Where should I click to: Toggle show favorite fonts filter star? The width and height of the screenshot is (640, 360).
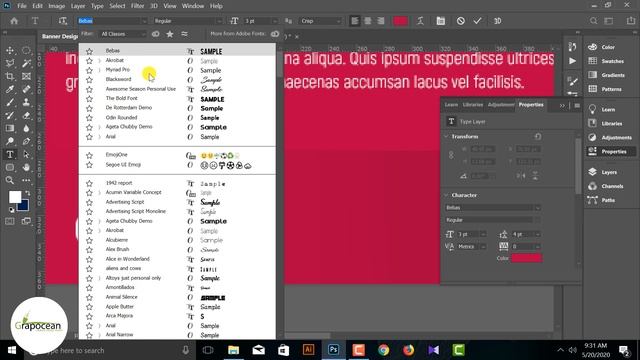pyautogui.click(x=170, y=34)
